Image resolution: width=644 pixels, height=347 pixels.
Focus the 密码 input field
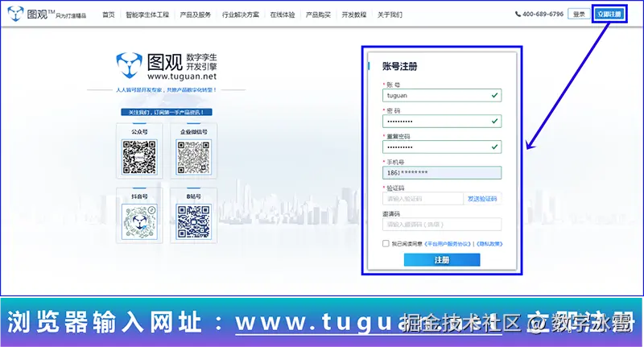click(442, 121)
